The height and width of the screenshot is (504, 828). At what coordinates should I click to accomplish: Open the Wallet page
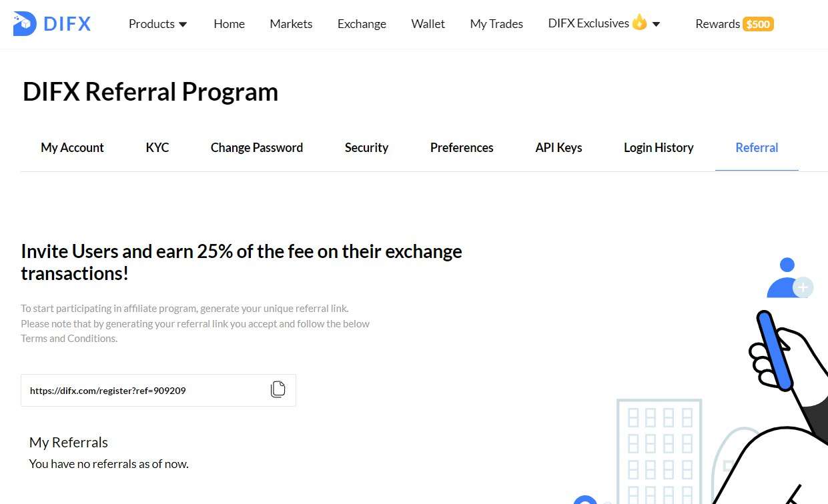coord(428,24)
